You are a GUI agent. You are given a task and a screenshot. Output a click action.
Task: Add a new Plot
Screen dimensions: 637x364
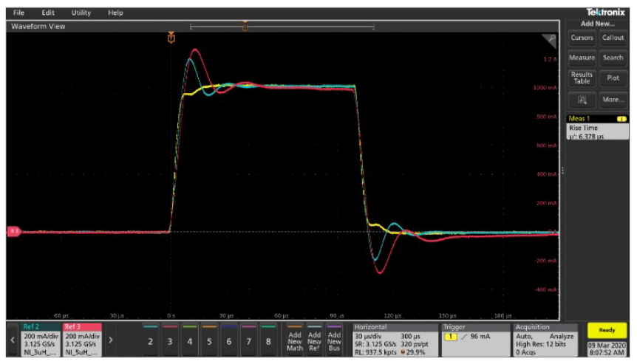point(613,78)
